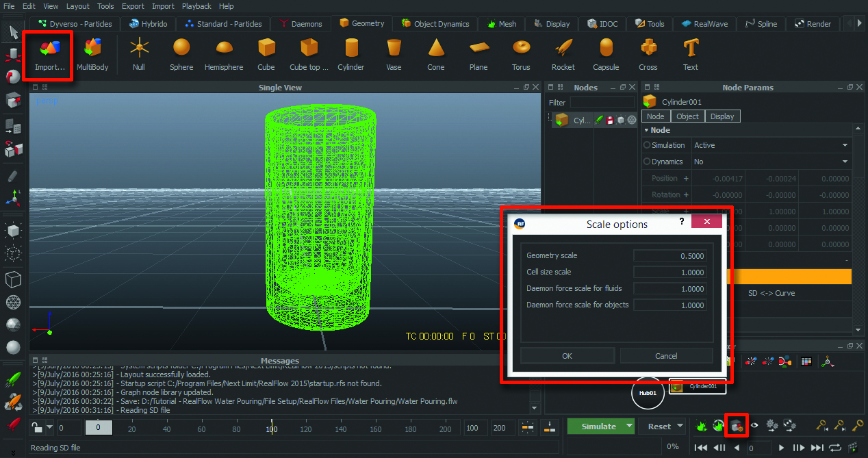868x458 pixels.
Task: Click the play forward button
Action: (x=781, y=448)
